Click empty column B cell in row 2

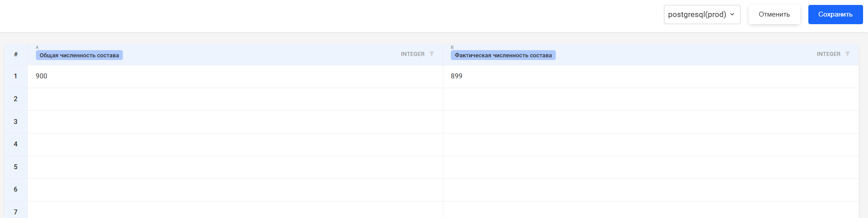[650, 99]
